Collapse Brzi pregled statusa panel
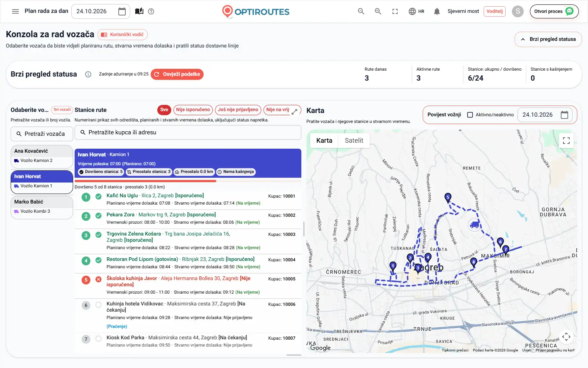The image size is (588, 368). pyautogui.click(x=548, y=39)
